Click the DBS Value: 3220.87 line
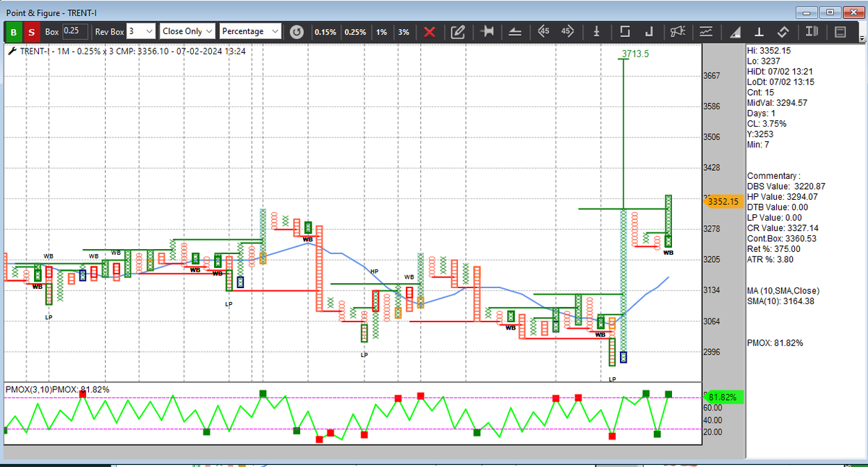The image size is (868, 467). coord(786,186)
